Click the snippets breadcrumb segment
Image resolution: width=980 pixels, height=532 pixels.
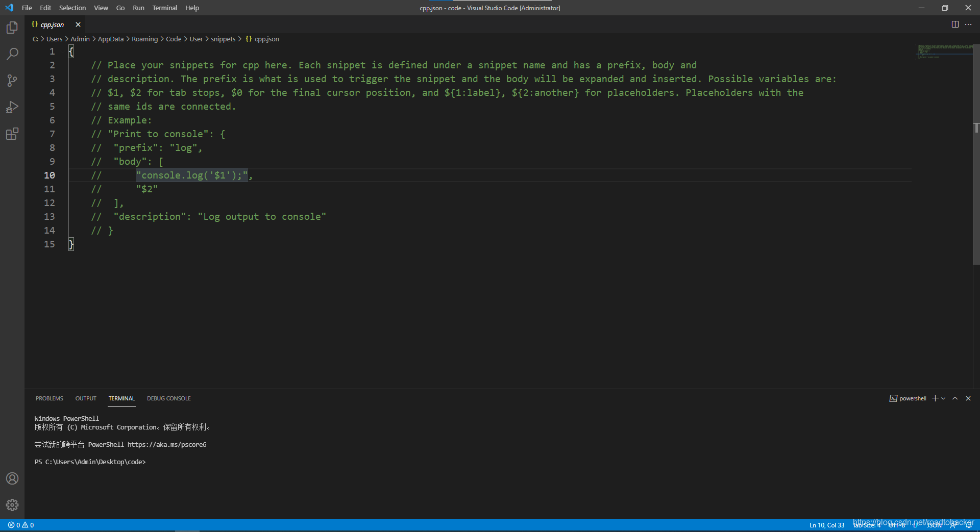223,39
